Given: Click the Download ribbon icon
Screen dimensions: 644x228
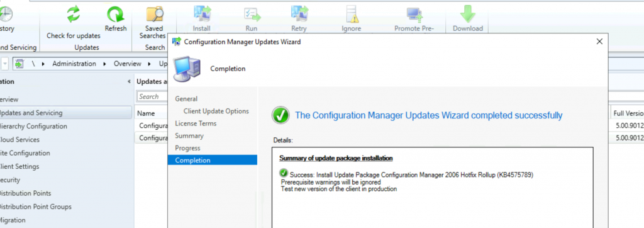Looking at the screenshot, I should (467, 14).
